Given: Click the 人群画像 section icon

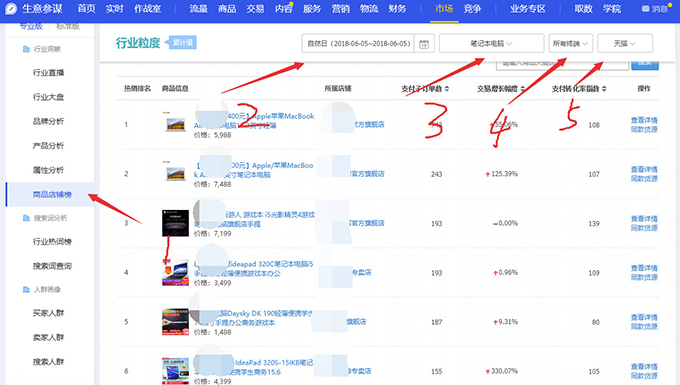Looking at the screenshot, I should (26, 289).
